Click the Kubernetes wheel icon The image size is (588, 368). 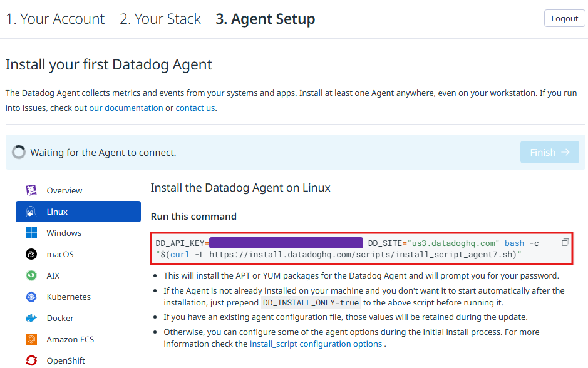31,297
